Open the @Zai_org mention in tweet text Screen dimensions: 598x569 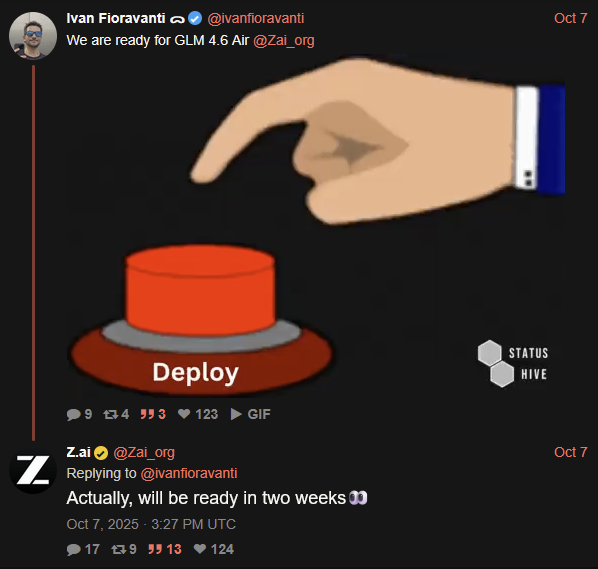(x=284, y=40)
